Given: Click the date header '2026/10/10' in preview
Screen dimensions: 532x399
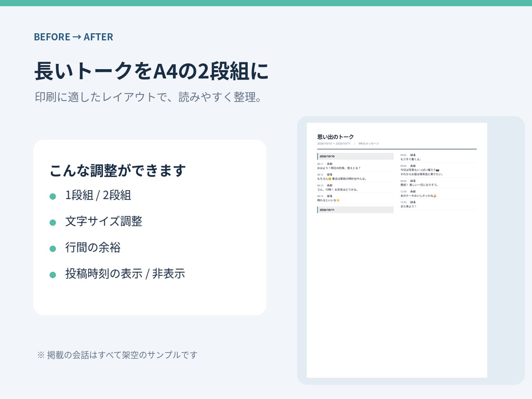Looking at the screenshot, I should (355, 156).
